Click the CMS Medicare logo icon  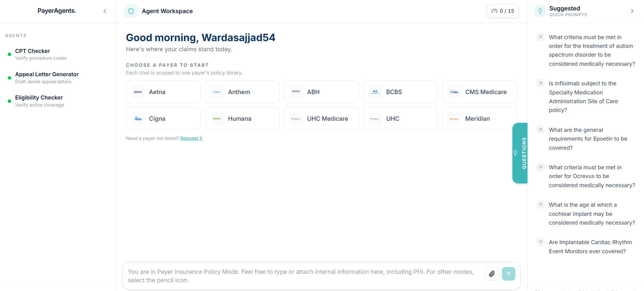[x=454, y=92]
